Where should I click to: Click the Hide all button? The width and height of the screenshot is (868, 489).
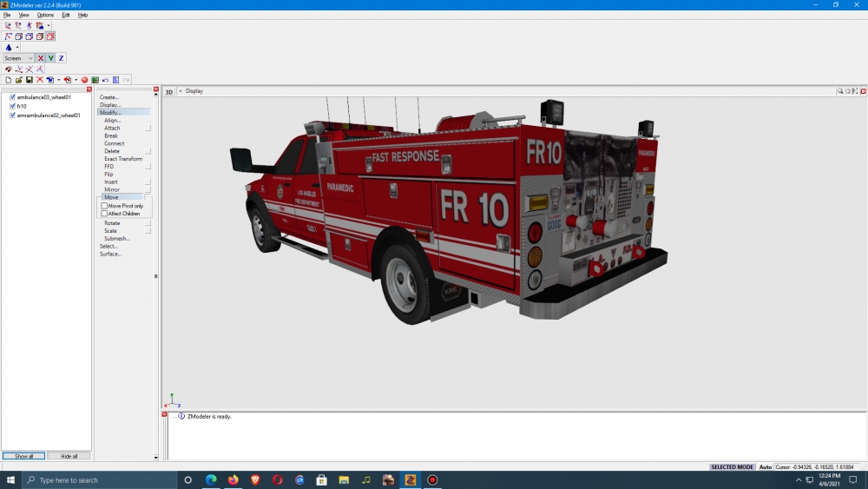[69, 456]
